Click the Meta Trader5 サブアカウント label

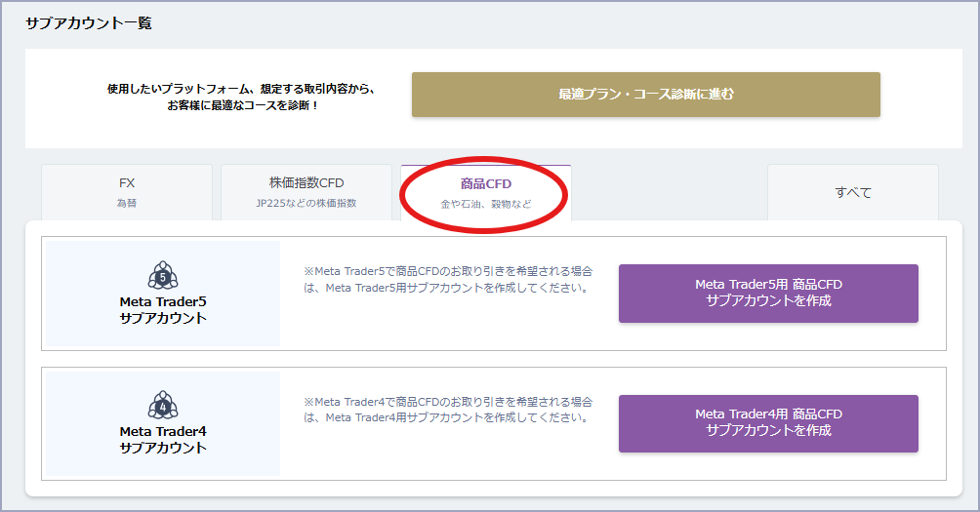[x=163, y=310]
